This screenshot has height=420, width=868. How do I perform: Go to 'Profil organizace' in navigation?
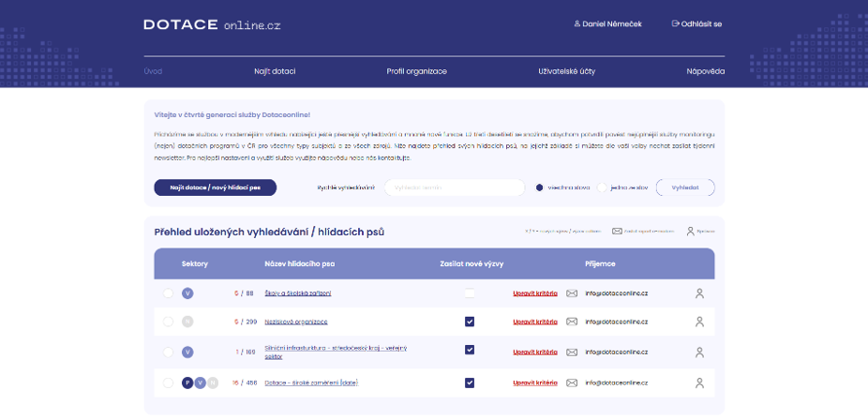pyautogui.click(x=416, y=71)
